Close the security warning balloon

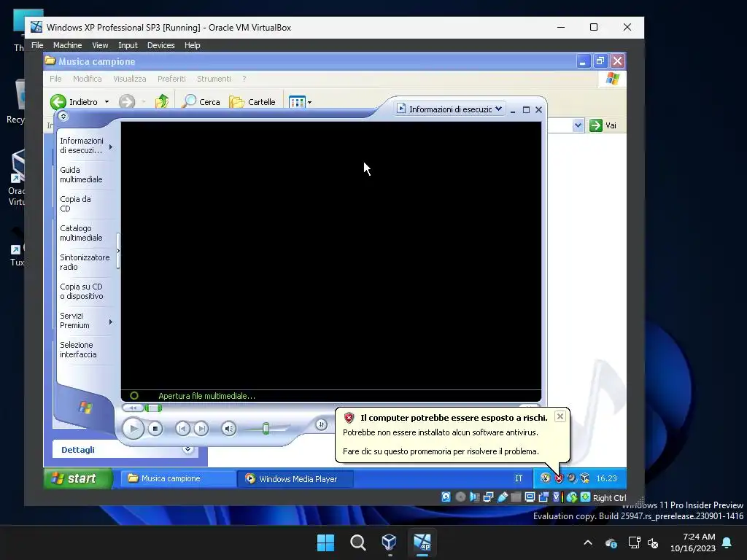(x=560, y=416)
